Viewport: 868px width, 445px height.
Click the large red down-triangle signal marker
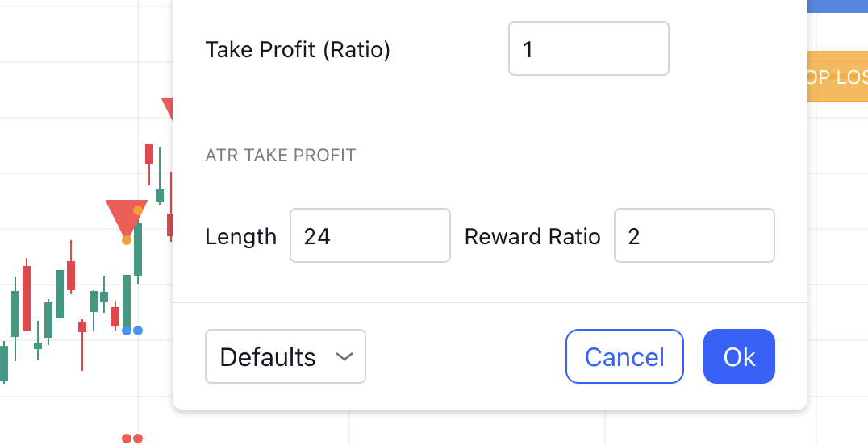(125, 214)
